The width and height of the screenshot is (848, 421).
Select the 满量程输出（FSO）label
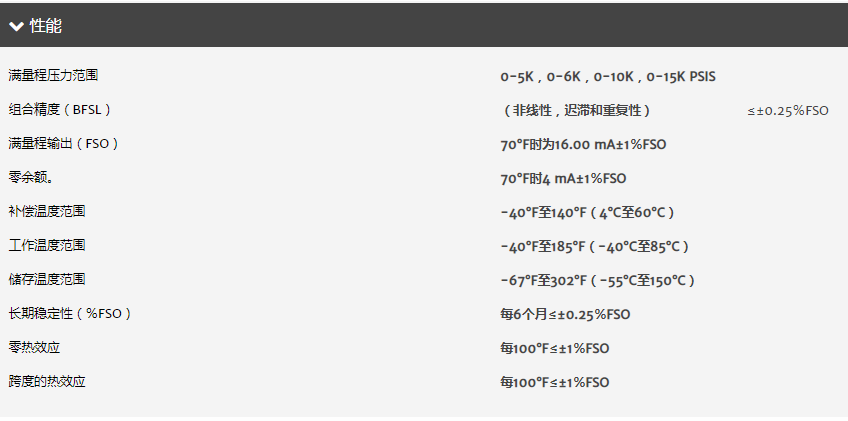tap(63, 144)
